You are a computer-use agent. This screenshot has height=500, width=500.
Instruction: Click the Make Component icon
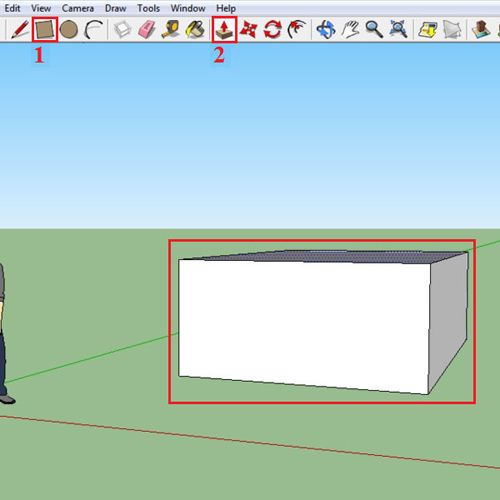[x=122, y=30]
